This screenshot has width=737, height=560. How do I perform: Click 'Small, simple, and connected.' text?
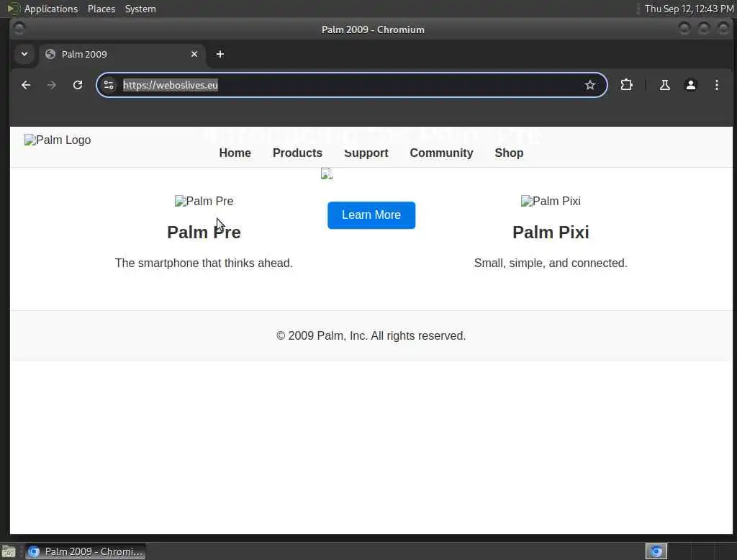551,263
